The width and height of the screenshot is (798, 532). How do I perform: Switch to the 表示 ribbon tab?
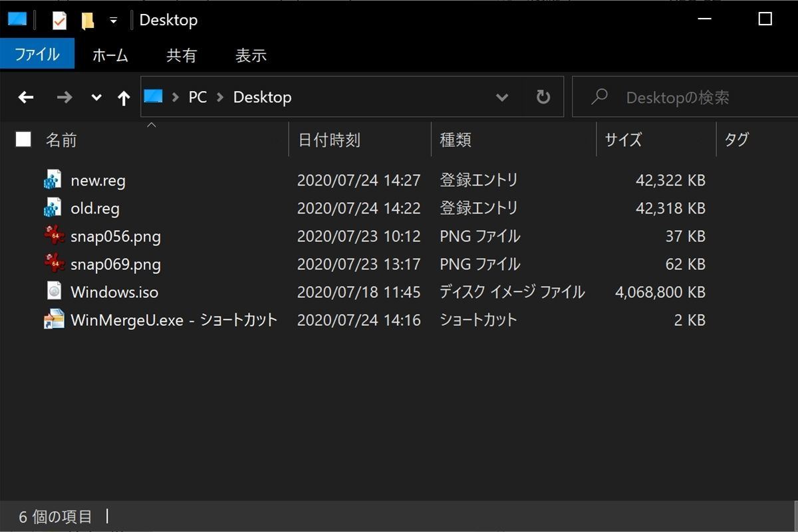[x=251, y=55]
